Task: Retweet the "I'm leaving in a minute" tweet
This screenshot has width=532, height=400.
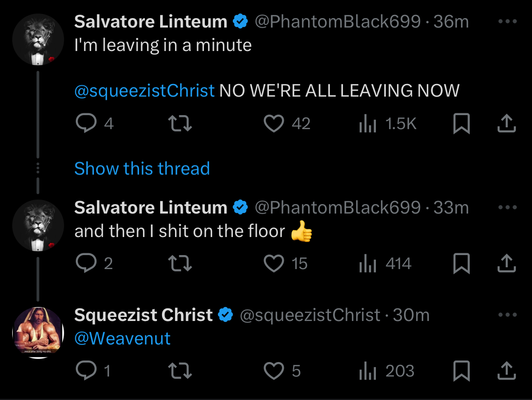Action: click(x=180, y=123)
